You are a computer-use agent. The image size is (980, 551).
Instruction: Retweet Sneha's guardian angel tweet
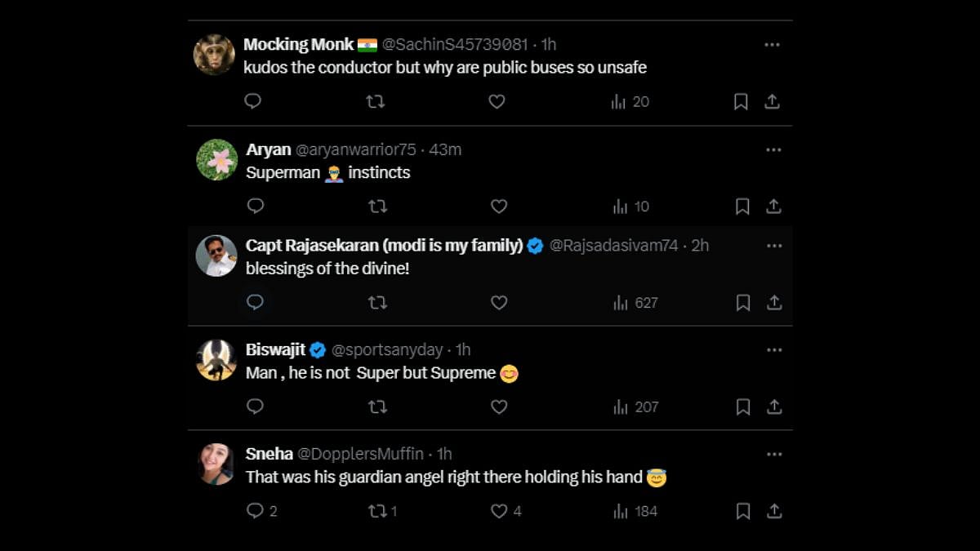[x=378, y=511]
